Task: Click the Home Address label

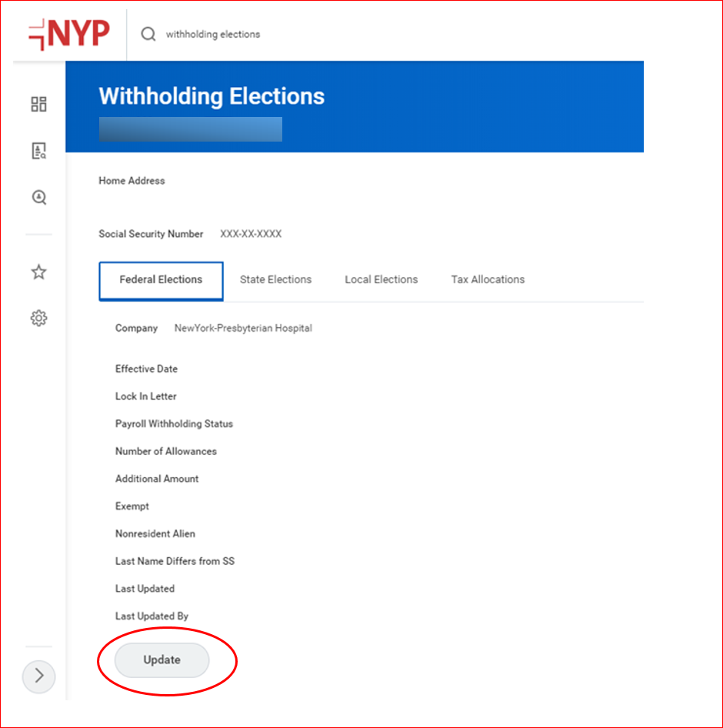Action: (132, 181)
